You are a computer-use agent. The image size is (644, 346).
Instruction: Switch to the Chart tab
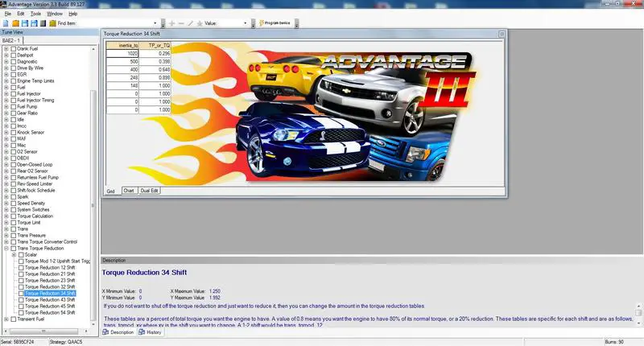click(x=129, y=191)
